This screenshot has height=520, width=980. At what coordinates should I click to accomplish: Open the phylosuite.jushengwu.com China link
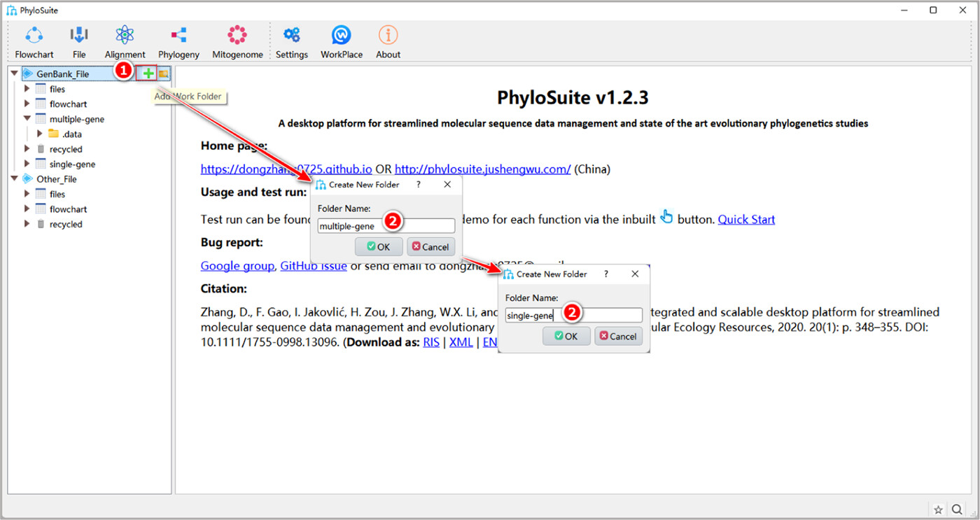point(483,169)
